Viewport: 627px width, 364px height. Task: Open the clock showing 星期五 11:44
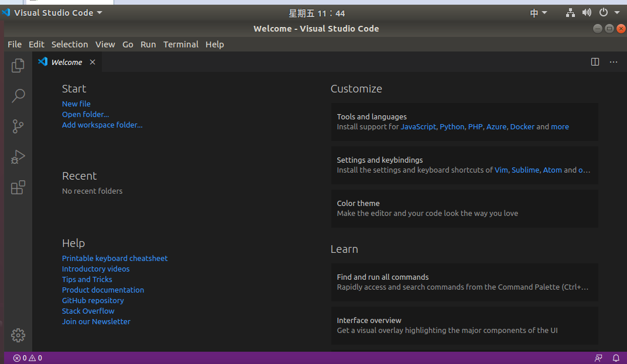[317, 13]
